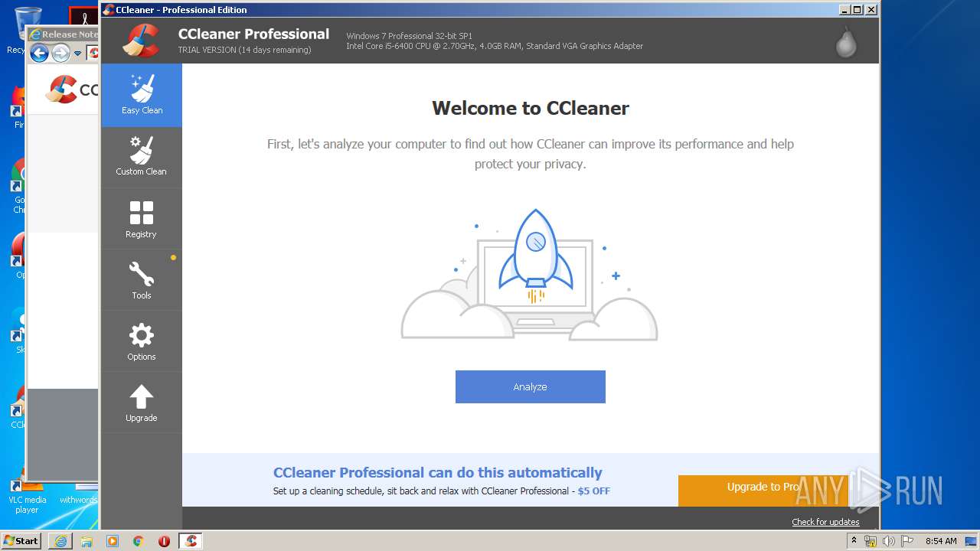980x551 pixels.
Task: Maximize the CCleaner window
Action: (x=857, y=10)
